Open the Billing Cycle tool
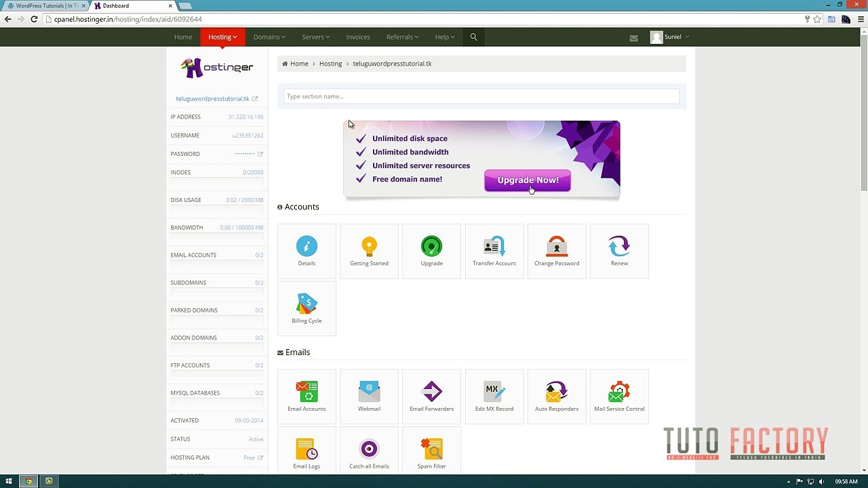This screenshot has width=868, height=488. pos(307,308)
